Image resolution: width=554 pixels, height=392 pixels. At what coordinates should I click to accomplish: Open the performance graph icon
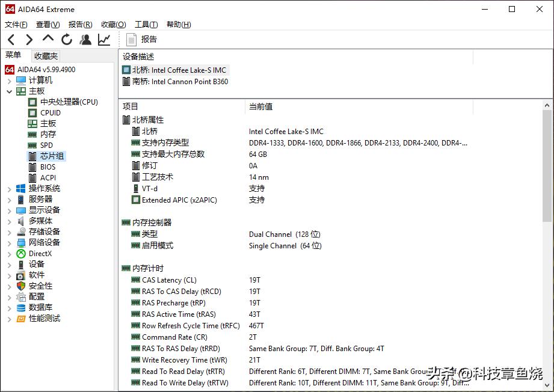(103, 39)
